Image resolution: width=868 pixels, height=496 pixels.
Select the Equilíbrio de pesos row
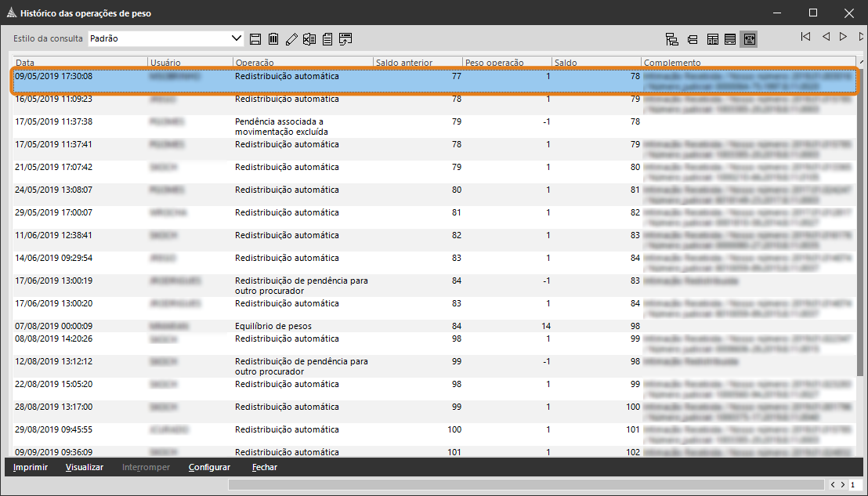[313, 326]
